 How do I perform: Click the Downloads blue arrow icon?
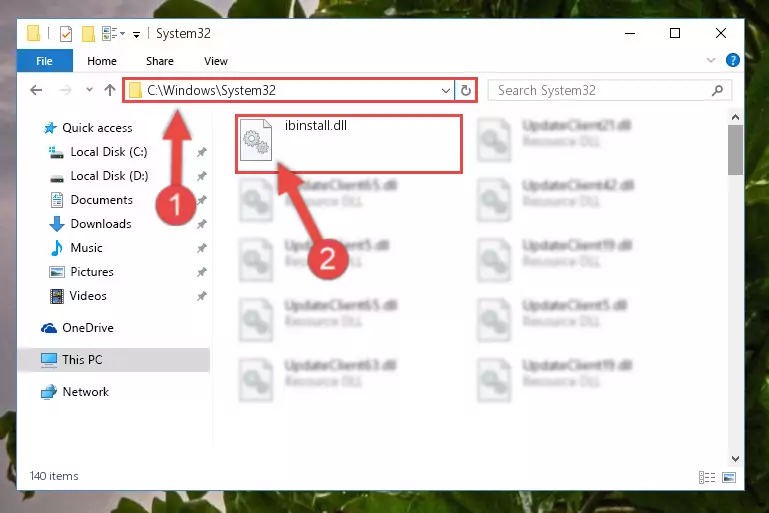pyautogui.click(x=56, y=224)
